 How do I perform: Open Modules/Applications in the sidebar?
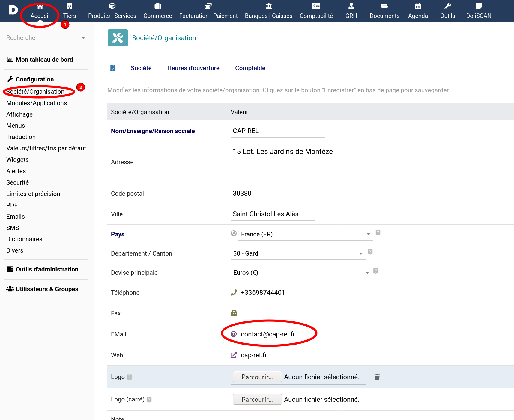coord(37,103)
